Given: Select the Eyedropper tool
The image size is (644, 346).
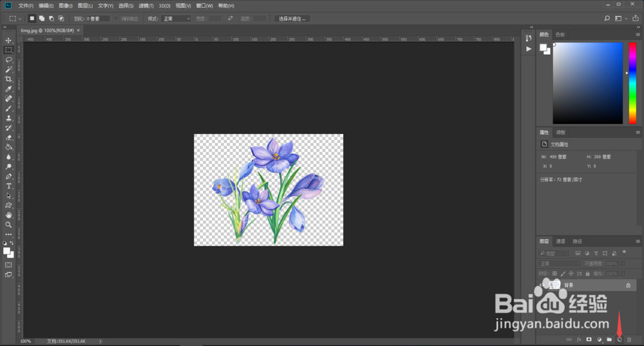Looking at the screenshot, I should tap(8, 89).
